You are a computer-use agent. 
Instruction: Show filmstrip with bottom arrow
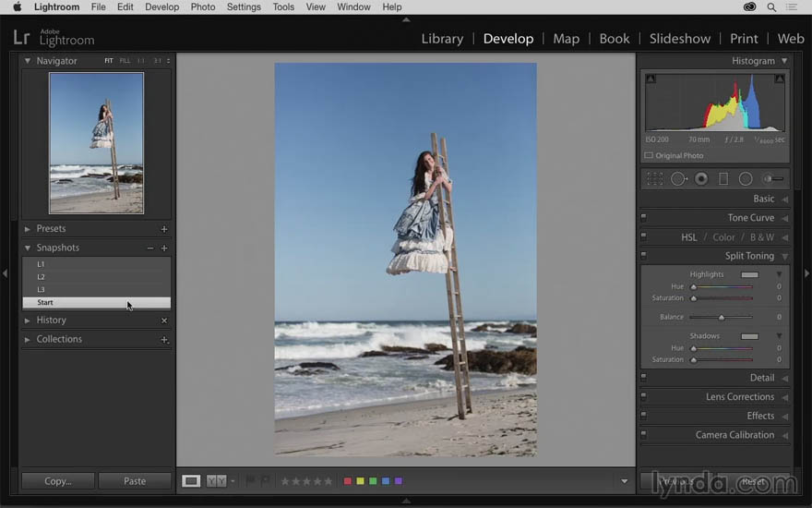[x=406, y=501]
